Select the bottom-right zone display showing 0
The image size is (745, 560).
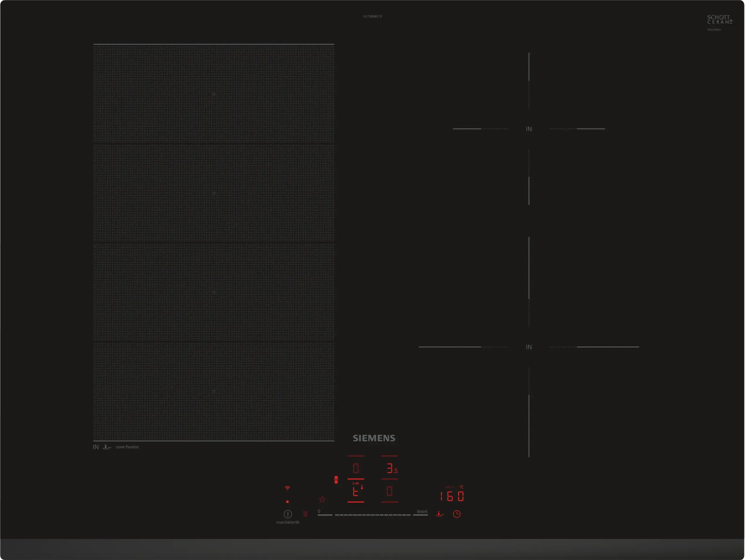click(389, 491)
